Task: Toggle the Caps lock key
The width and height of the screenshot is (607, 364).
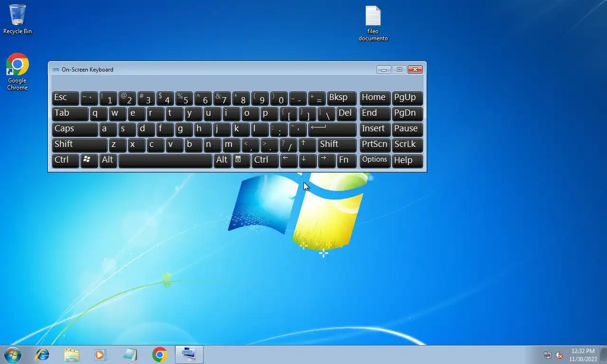Action: (75, 129)
